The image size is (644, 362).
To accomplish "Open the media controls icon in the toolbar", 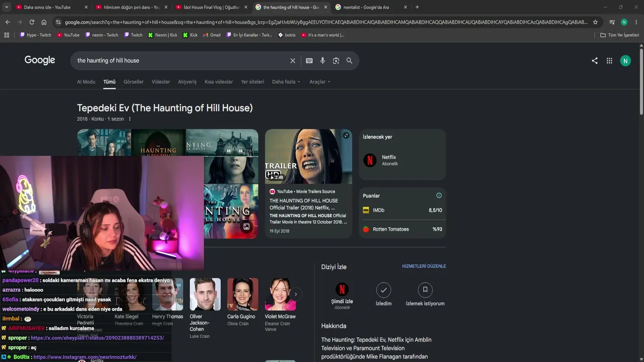I will (612, 22).
